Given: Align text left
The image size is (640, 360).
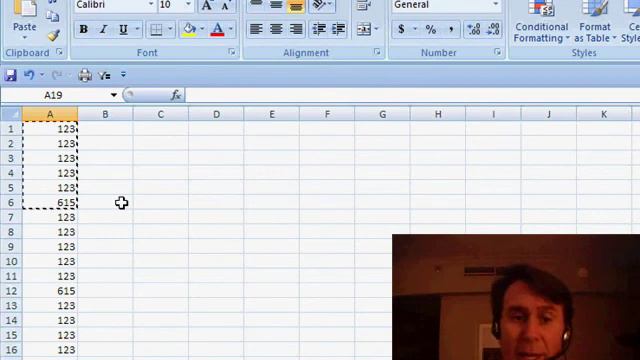Looking at the screenshot, I should click(x=256, y=29).
